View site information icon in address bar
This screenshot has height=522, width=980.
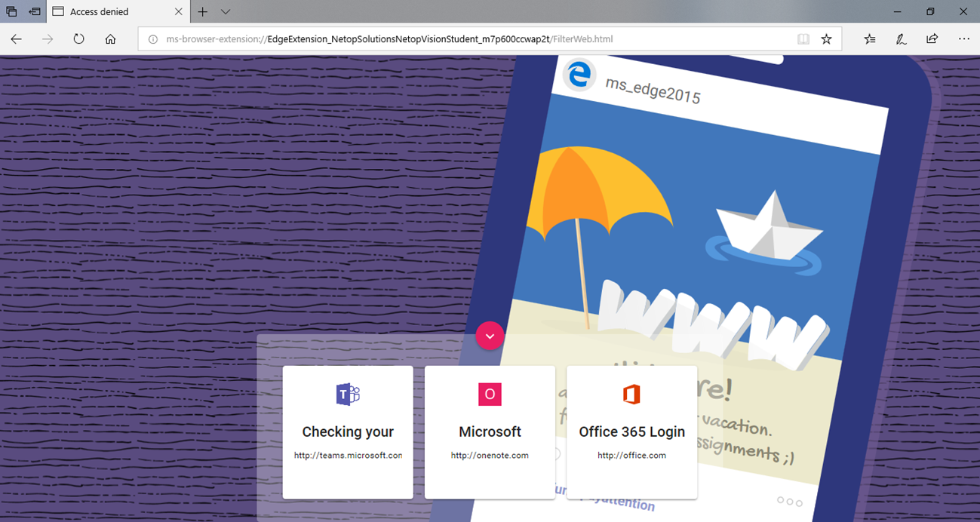[152, 39]
